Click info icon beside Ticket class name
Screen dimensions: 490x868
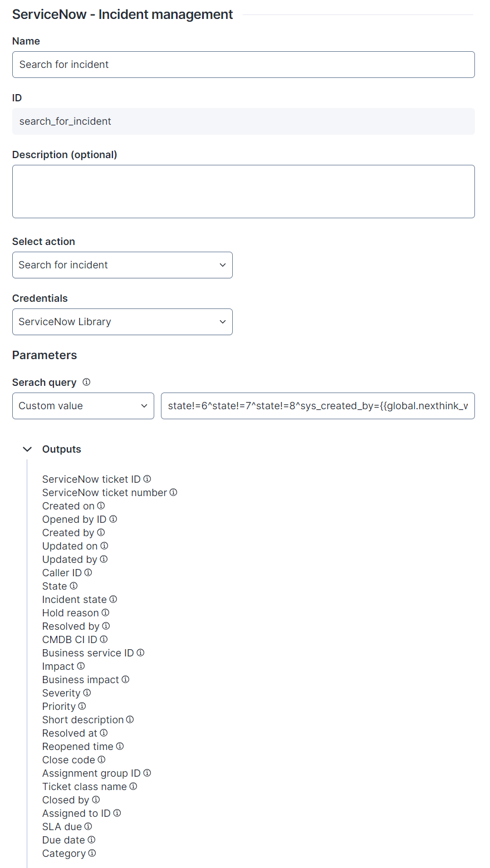133,786
